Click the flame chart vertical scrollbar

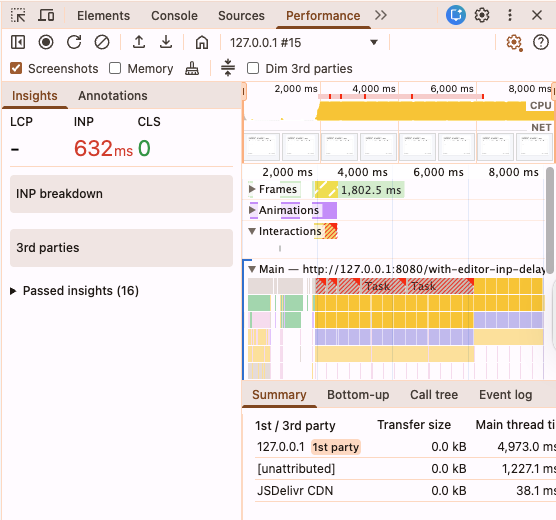550,220
